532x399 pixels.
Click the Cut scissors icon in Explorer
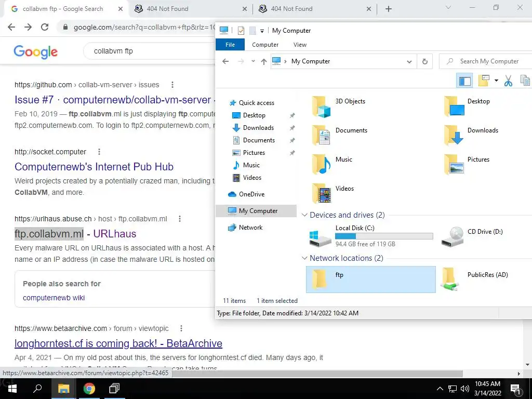coord(508,81)
